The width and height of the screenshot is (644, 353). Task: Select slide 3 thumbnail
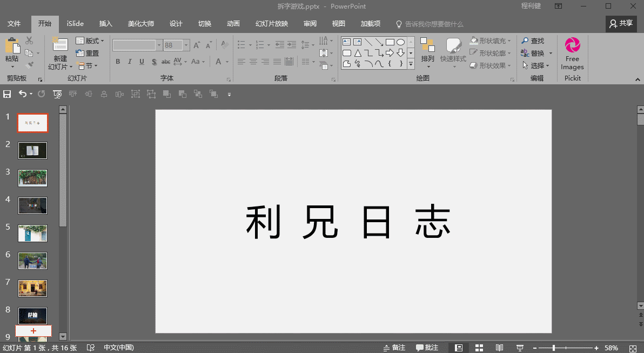(32, 178)
